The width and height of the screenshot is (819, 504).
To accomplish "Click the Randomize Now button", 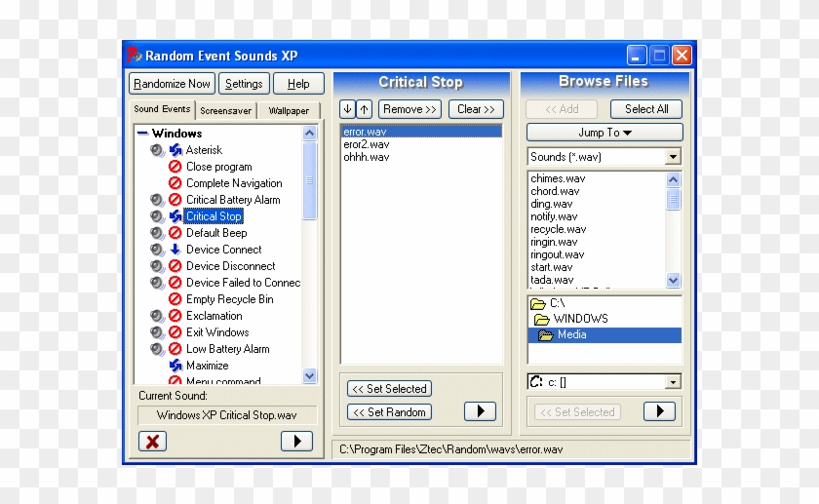I will 172,84.
